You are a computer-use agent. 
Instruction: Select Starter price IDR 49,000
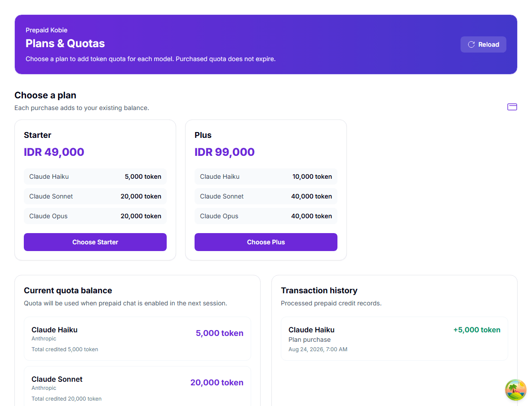click(x=54, y=152)
